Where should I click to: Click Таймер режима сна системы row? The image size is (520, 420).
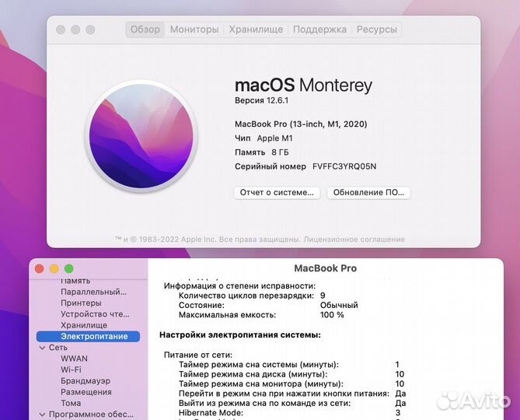(289, 365)
